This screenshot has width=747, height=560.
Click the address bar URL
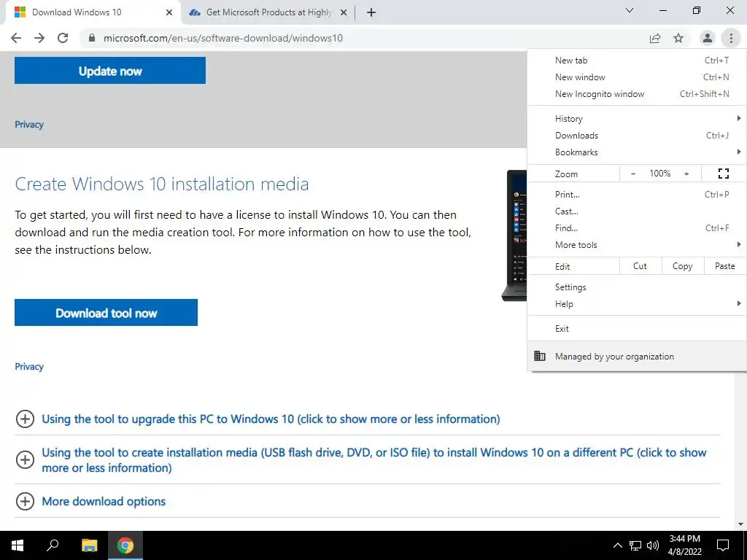tap(223, 38)
